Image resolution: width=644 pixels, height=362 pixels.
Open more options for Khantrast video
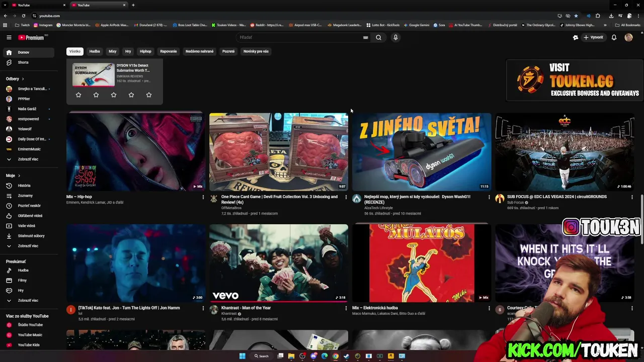click(346, 308)
